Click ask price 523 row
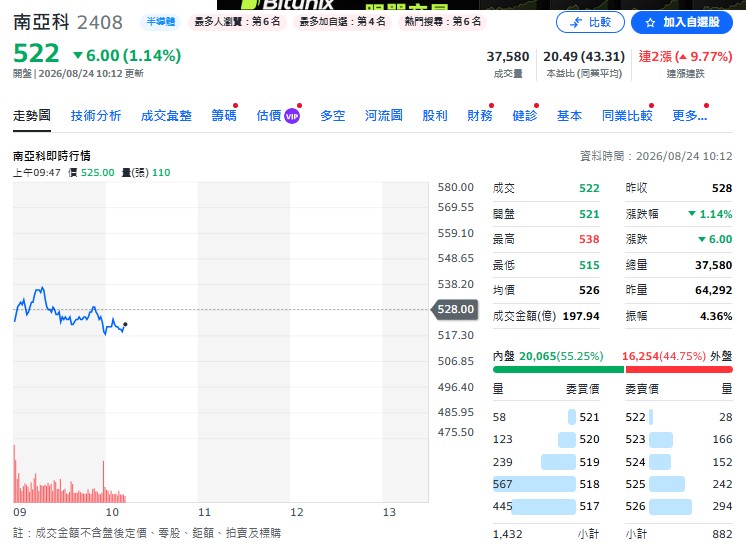The image size is (746, 552). [679, 439]
